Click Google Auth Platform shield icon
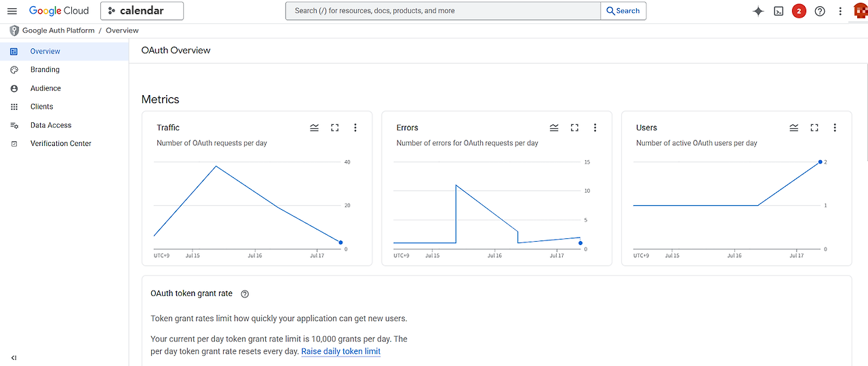 [x=14, y=31]
